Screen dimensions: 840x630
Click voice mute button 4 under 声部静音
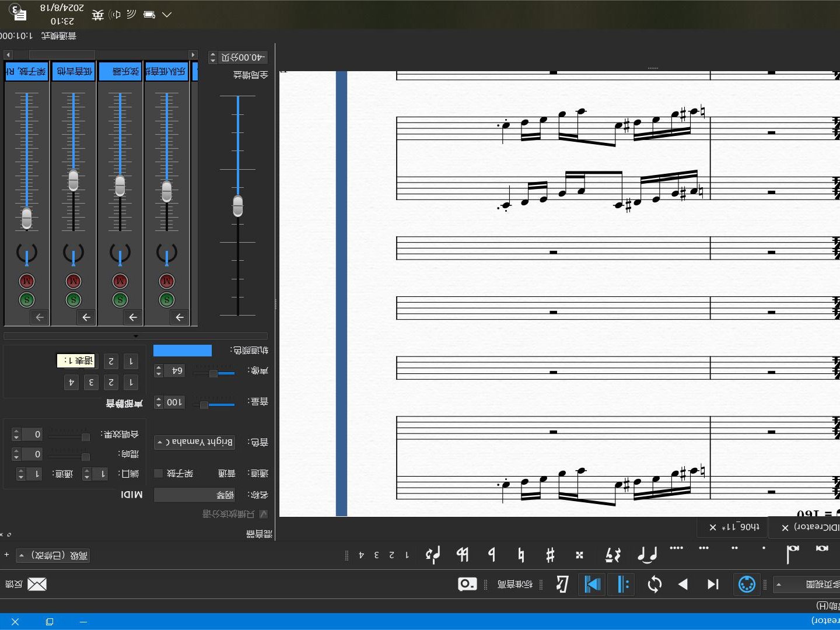[71, 382]
